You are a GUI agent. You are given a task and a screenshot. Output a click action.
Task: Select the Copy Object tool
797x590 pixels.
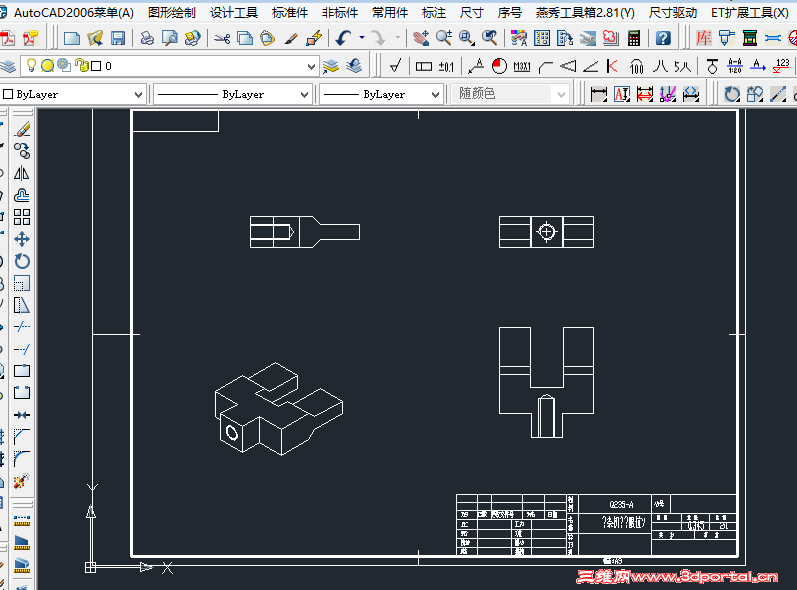pyautogui.click(x=22, y=151)
